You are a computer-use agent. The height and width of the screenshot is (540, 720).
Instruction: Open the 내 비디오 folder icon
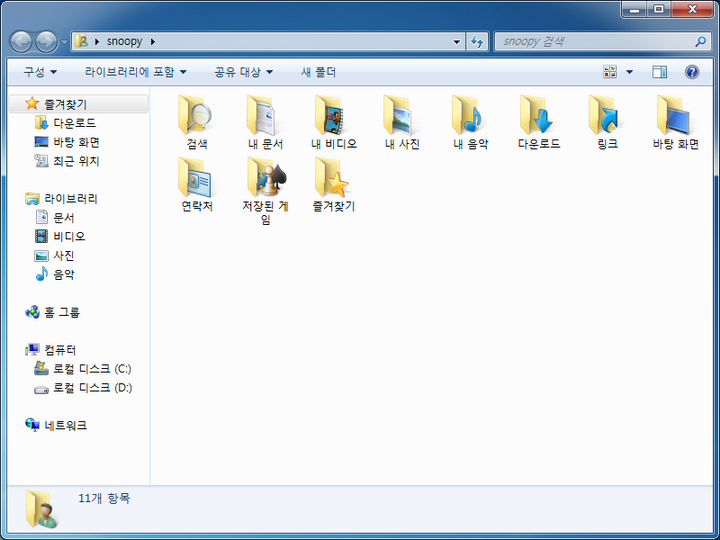pos(332,115)
